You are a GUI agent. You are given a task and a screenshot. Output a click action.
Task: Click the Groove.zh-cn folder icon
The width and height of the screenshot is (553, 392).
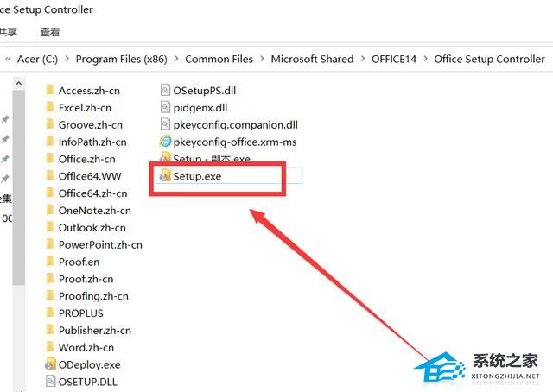pos(50,124)
